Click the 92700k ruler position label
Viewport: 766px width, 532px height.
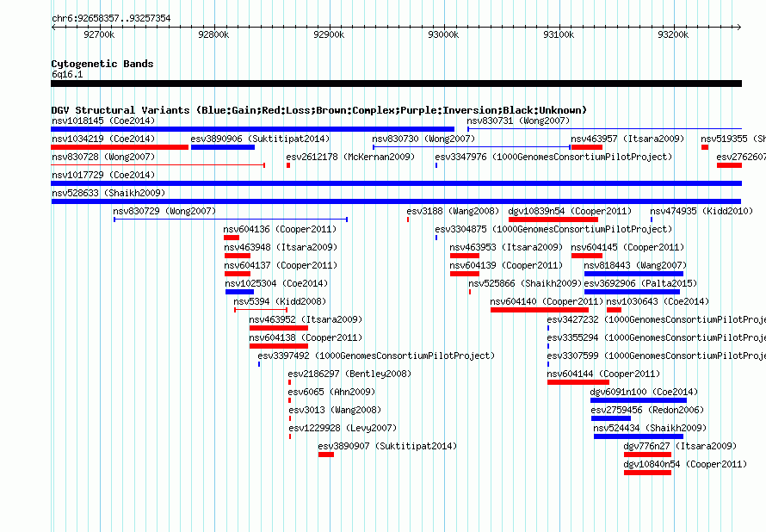[99, 34]
